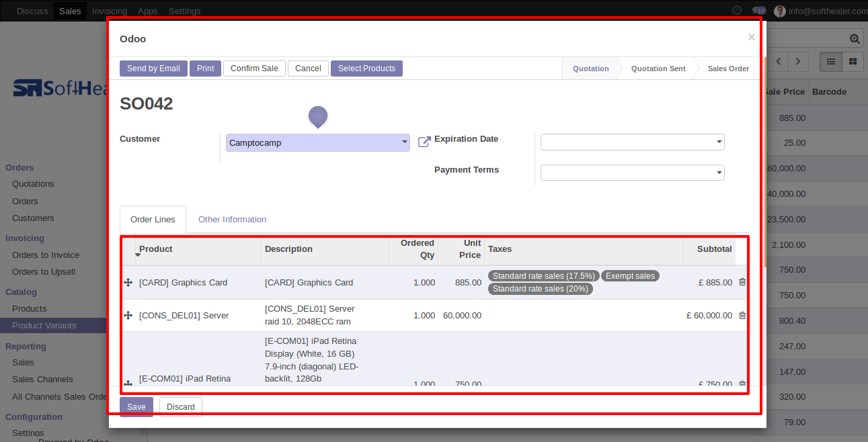Go to next records page
The height and width of the screenshot is (442, 868).
coord(798,61)
